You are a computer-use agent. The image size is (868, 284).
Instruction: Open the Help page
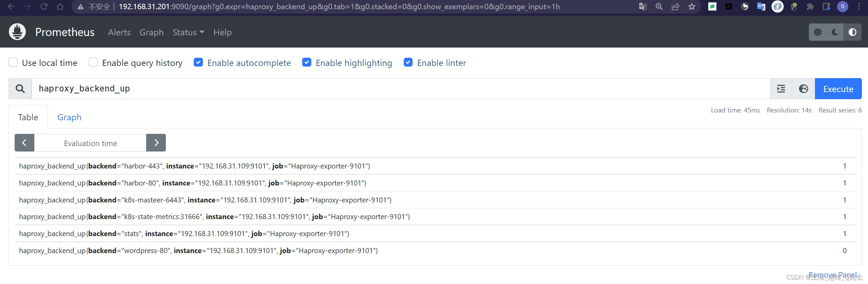pos(223,32)
